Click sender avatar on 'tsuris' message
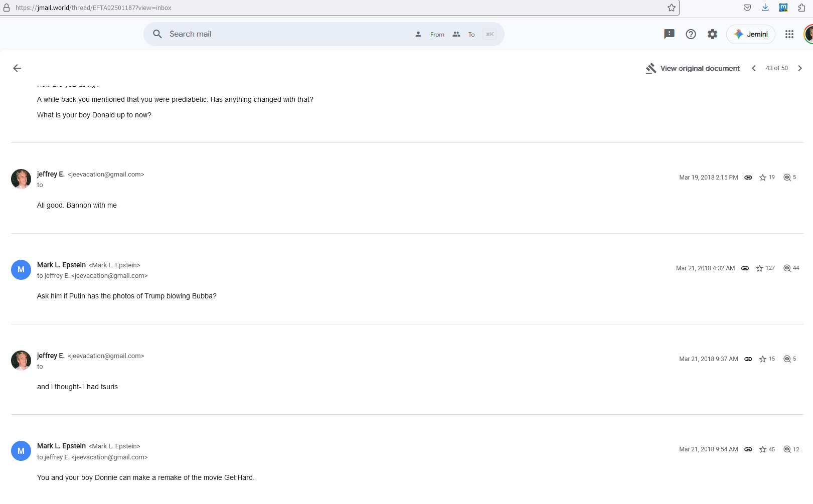The height and width of the screenshot is (504, 813). 21,361
